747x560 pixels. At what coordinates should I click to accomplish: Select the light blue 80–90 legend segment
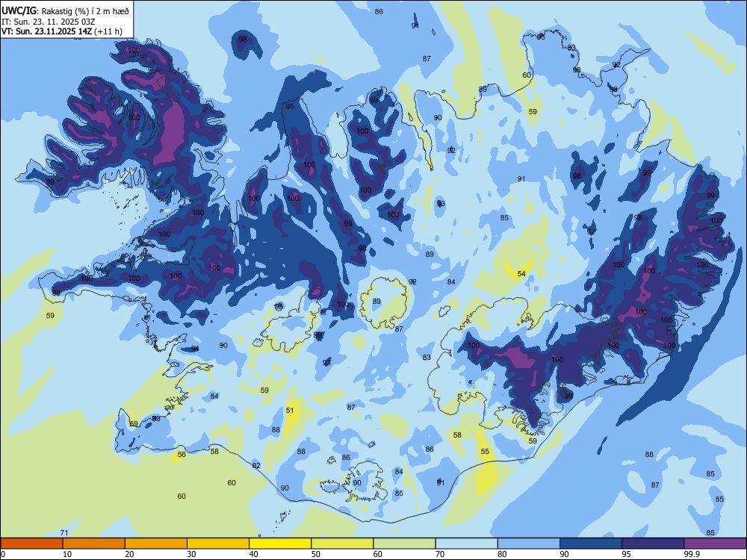pyautogui.click(x=529, y=544)
